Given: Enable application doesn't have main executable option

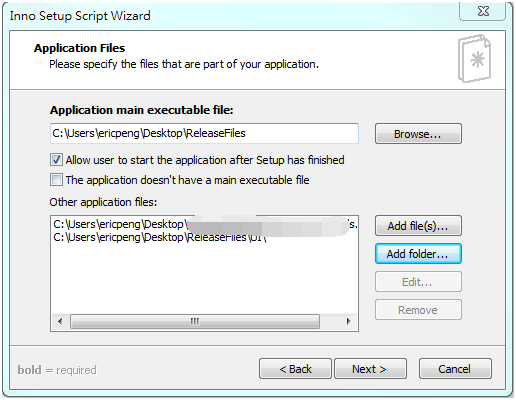Looking at the screenshot, I should coord(56,180).
